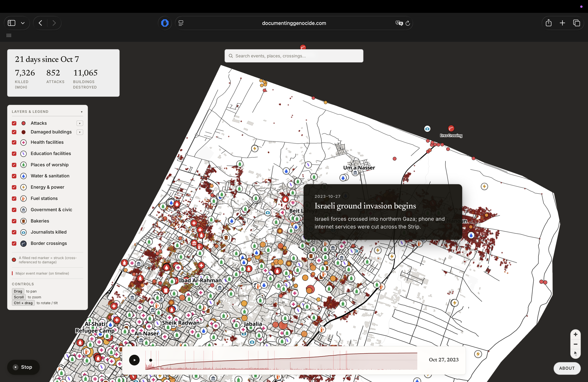Click the 7,326 killed statistic
Viewport: 588px width, 382px height.
[25, 73]
